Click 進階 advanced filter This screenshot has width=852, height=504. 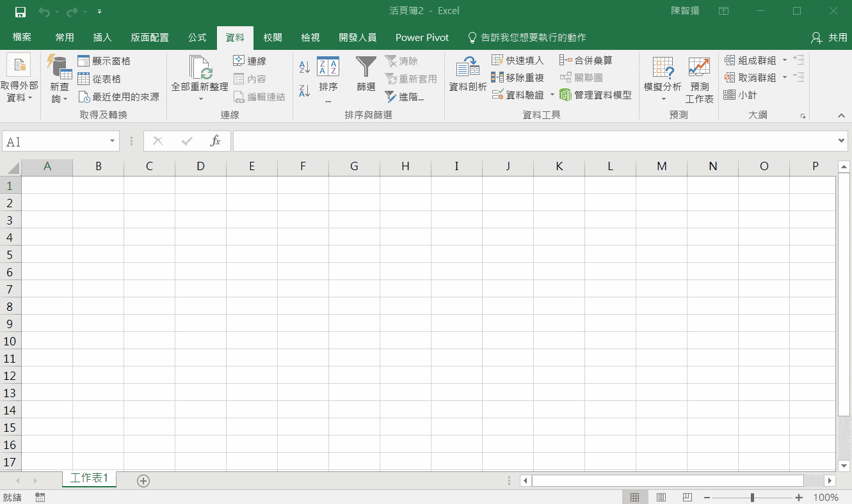pyautogui.click(x=404, y=97)
